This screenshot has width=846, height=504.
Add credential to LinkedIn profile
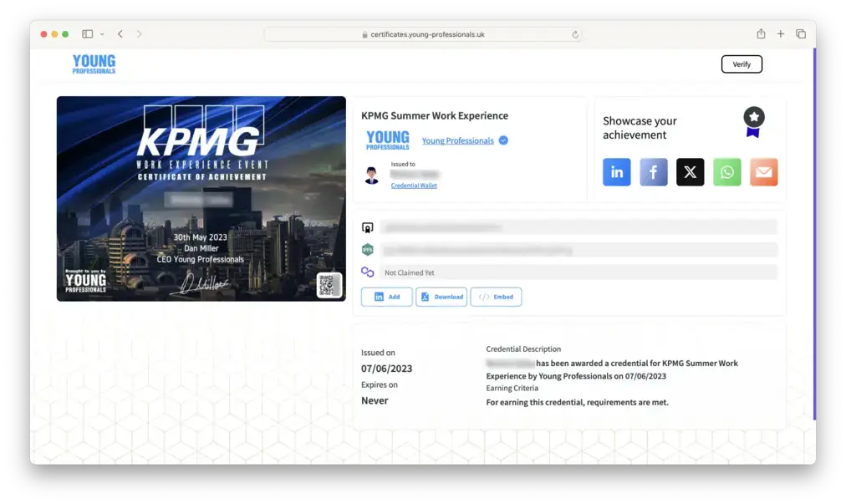coord(386,297)
